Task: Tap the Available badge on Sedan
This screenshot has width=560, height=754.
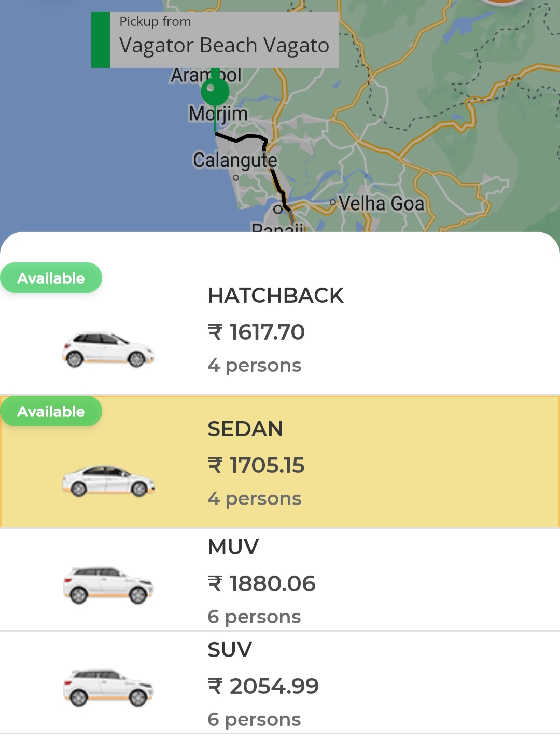Action: [x=51, y=411]
